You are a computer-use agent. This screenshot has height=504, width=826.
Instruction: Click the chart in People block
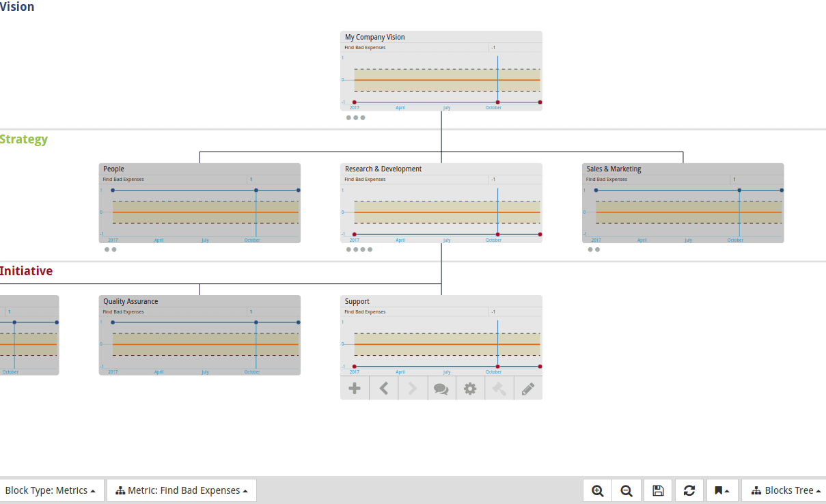click(199, 213)
